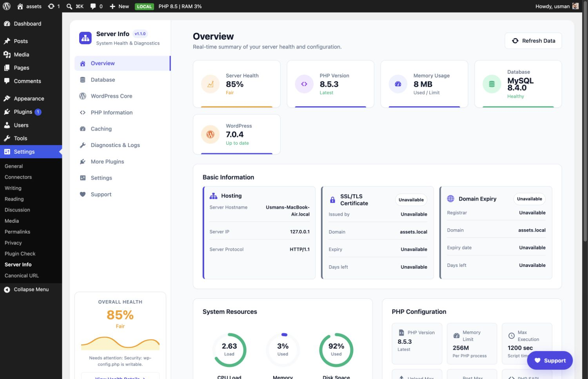Collapse the WordPress admin menu
Screen dimensions: 588x379
pos(31,289)
